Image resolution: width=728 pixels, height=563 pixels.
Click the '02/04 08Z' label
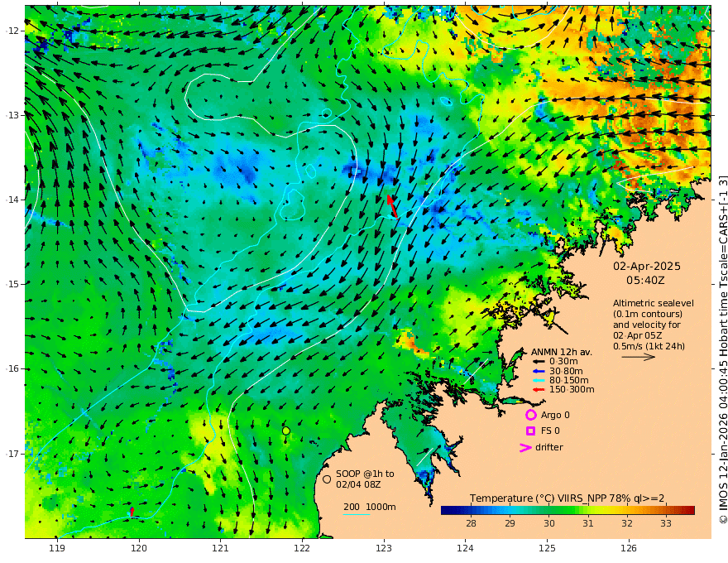click(359, 484)
